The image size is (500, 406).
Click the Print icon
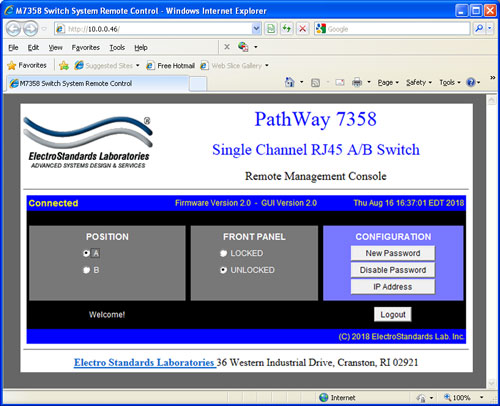(x=357, y=82)
